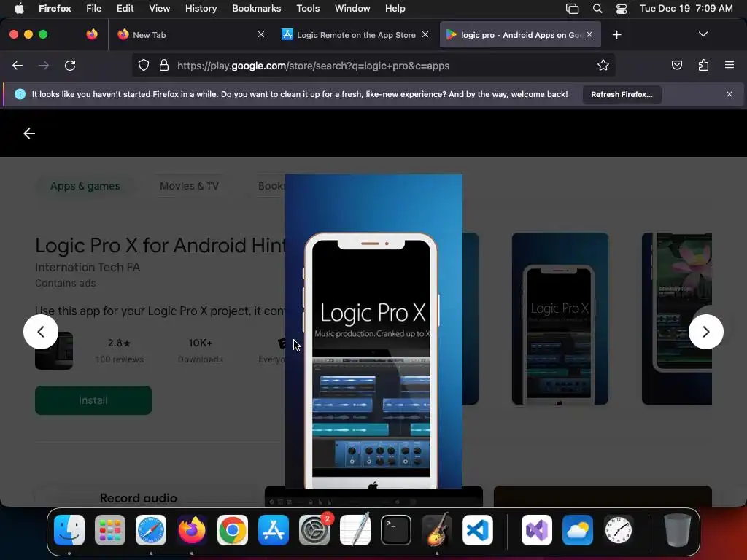The width and height of the screenshot is (747, 560).
Task: Expand the List all tabs chevron
Action: pos(703,34)
